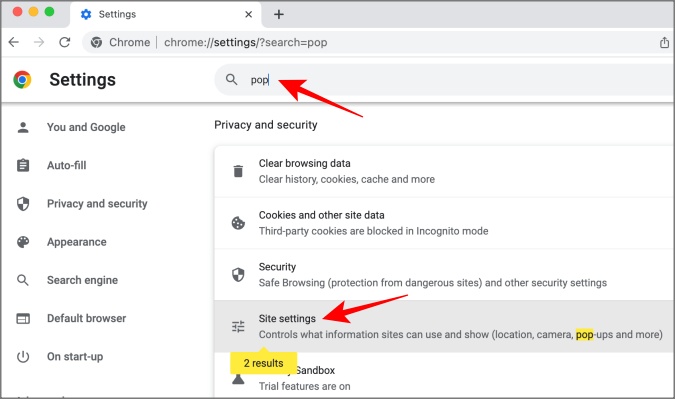
Task: Click the You and Google person icon
Action: pyautogui.click(x=23, y=127)
